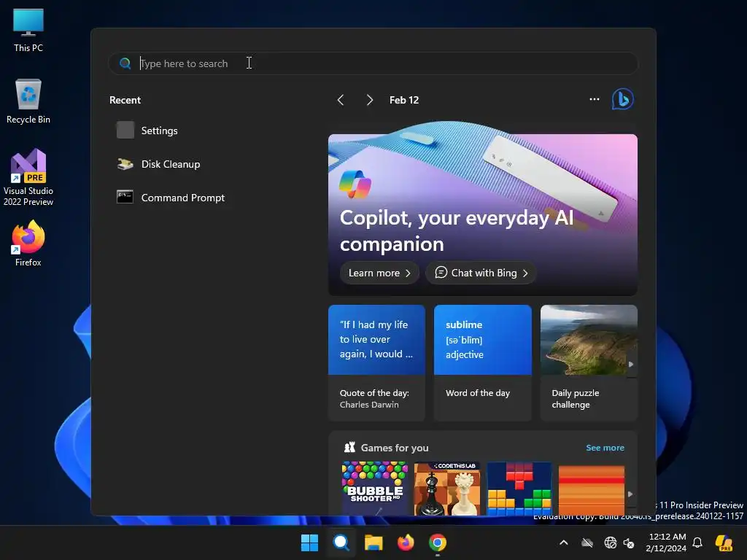Open the orange striped game thumbnail
Screen dimensions: 747x560
coord(591,490)
